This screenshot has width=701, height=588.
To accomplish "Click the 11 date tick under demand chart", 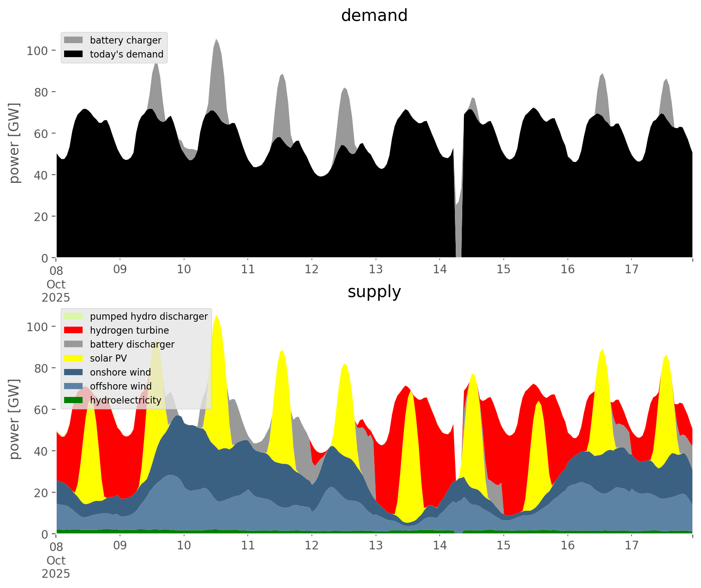I will point(248,269).
